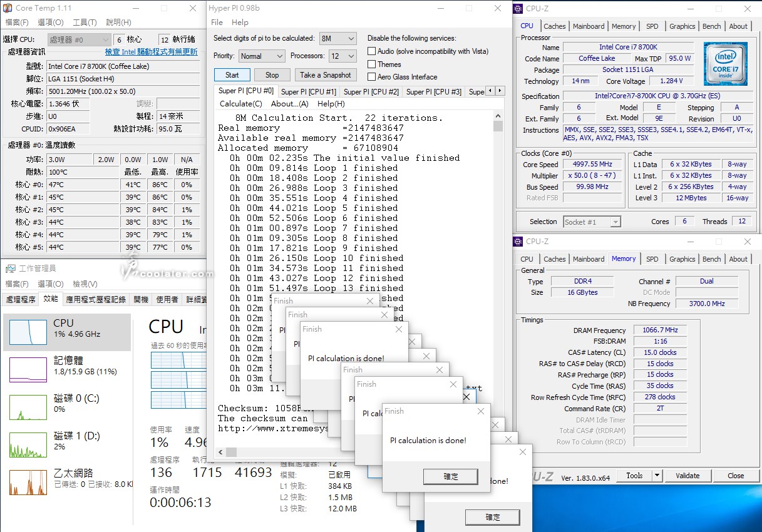The height and width of the screenshot is (532, 762).
Task: Click the Task Manager title bar icon
Action: click(10, 268)
